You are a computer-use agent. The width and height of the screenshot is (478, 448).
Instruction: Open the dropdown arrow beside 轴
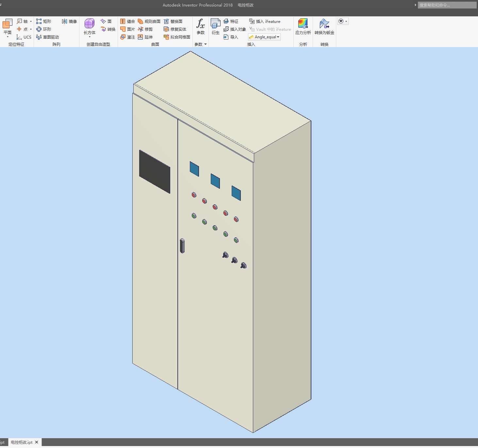tap(31, 21)
